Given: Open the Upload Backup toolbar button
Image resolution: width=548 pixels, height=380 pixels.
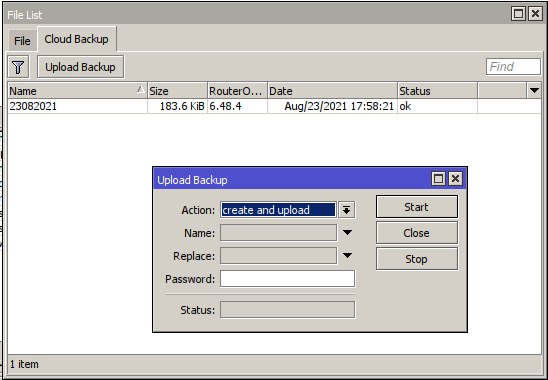Looking at the screenshot, I should click(x=80, y=67).
